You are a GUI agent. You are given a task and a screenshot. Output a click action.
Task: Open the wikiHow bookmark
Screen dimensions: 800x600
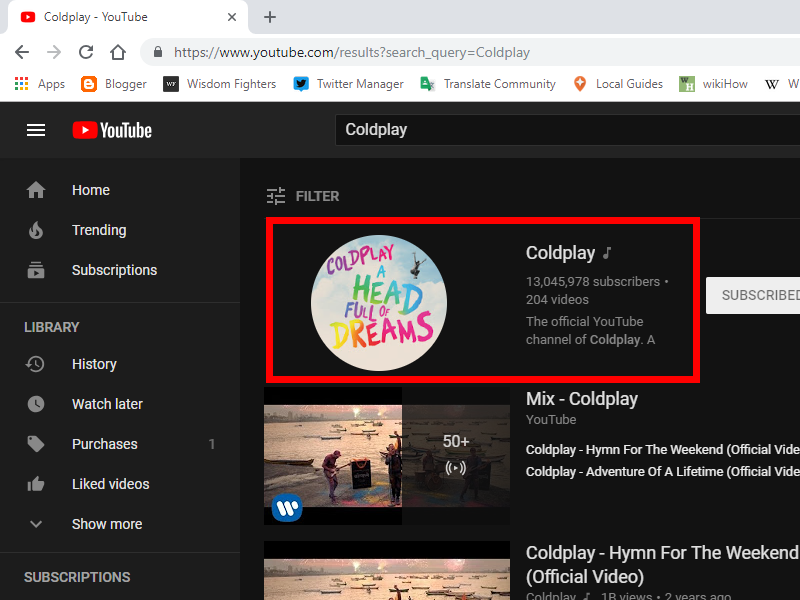point(713,84)
